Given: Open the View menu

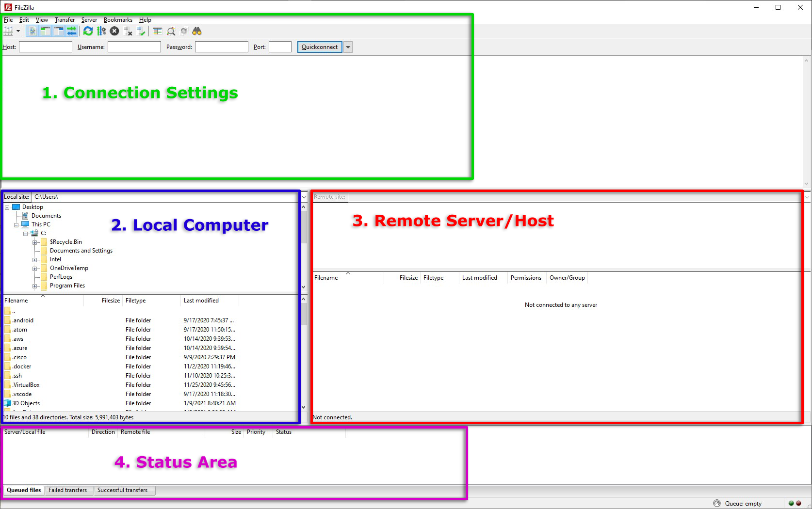Looking at the screenshot, I should tap(42, 20).
